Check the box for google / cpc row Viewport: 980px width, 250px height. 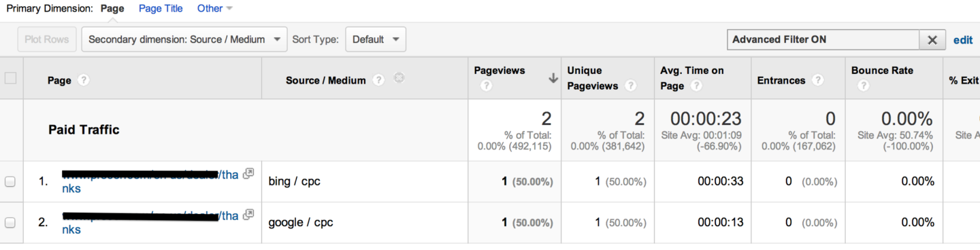(x=10, y=222)
